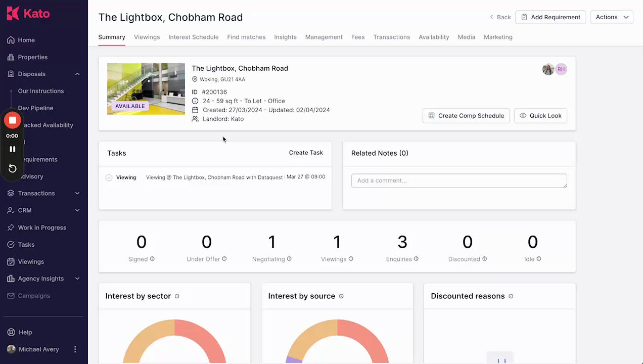This screenshot has height=364, width=643.
Task: Click the Work in Progress pin icon
Action: pyautogui.click(x=11, y=227)
